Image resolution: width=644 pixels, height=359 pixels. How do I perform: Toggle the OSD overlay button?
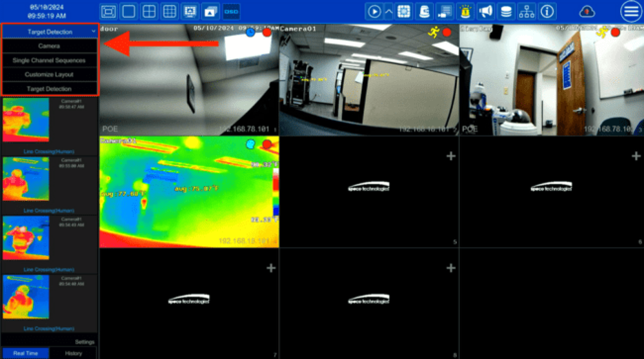pyautogui.click(x=231, y=12)
